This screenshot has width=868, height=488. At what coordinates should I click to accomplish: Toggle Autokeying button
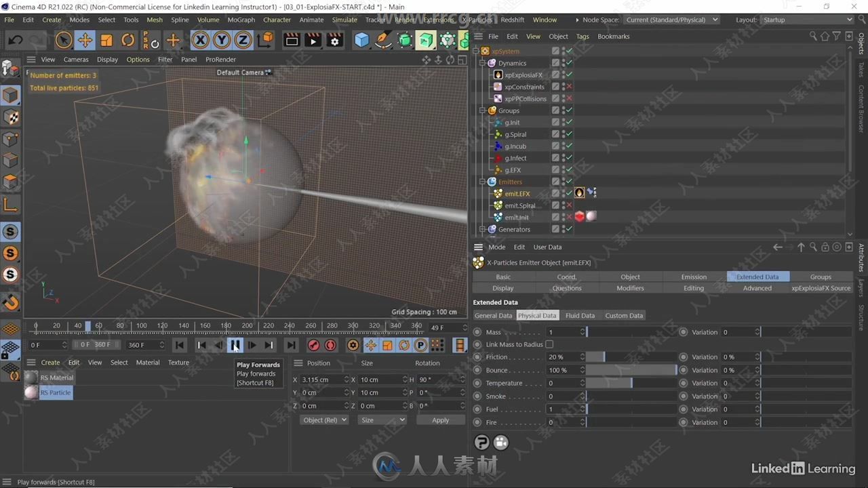(x=330, y=345)
